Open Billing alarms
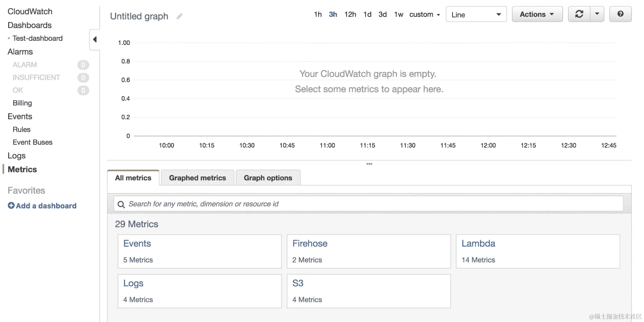Screen dimensions: 644x322 (x=22, y=103)
